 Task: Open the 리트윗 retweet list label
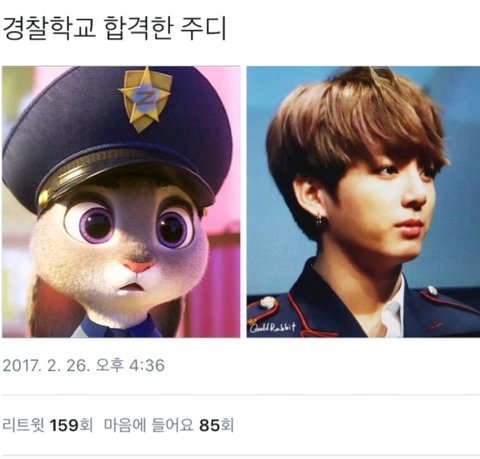[x=23, y=425]
